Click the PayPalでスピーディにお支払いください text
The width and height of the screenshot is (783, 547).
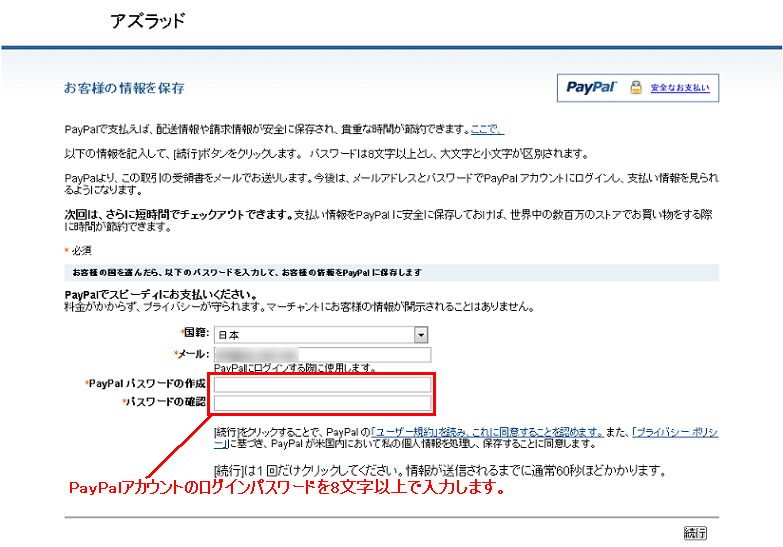coord(161,295)
